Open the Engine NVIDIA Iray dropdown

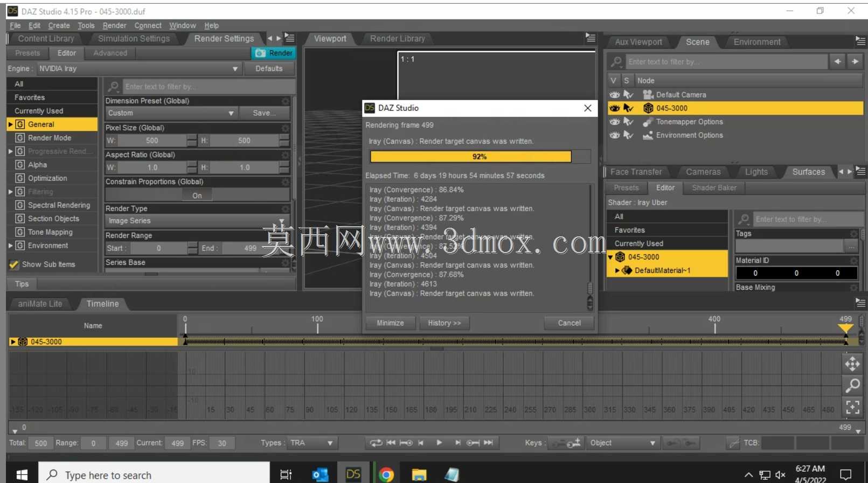coord(139,68)
